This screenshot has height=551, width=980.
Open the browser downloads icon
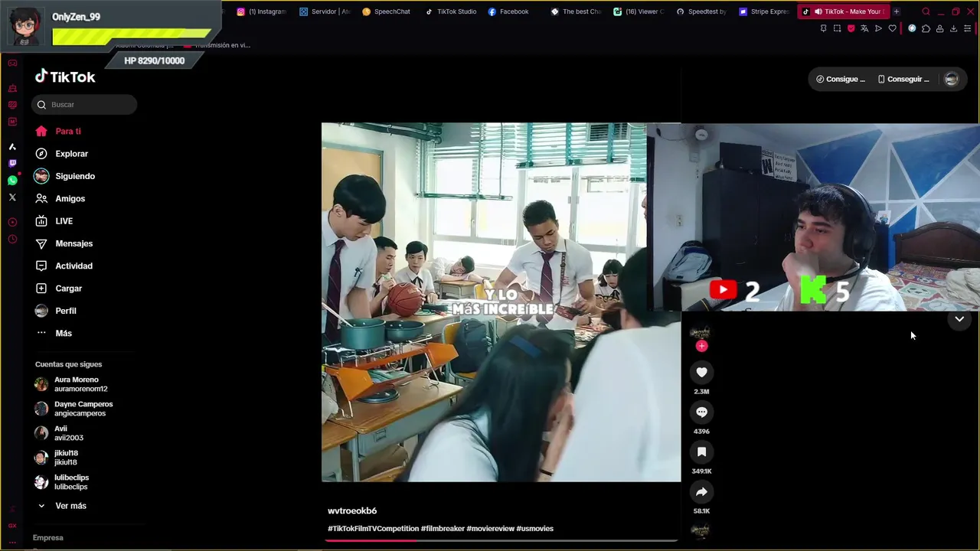tap(953, 28)
